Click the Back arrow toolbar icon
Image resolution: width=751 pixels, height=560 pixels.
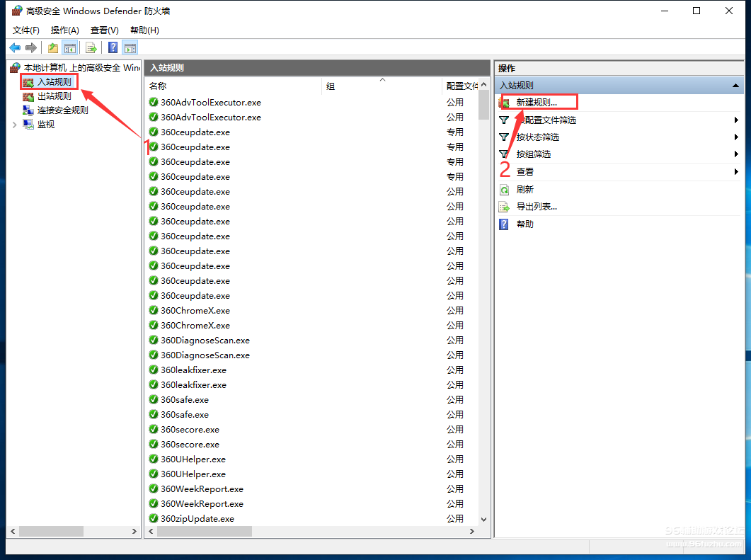tap(15, 48)
